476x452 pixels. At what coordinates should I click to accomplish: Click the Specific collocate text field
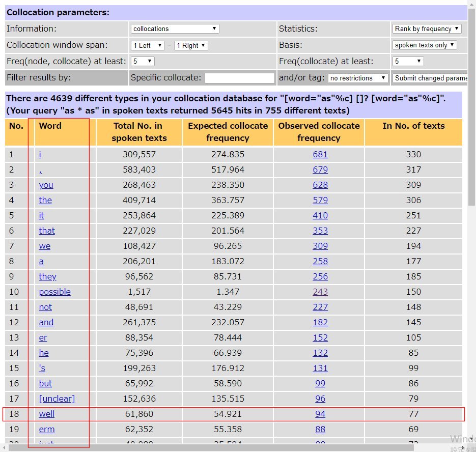click(239, 78)
